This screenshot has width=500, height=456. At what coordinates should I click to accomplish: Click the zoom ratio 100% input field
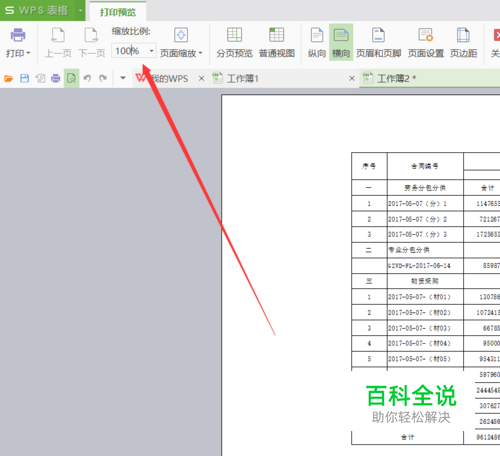(130, 51)
